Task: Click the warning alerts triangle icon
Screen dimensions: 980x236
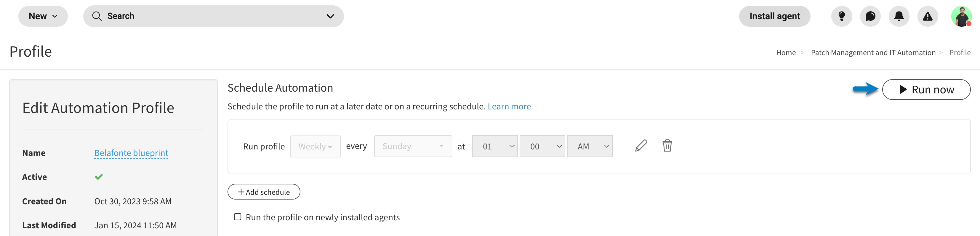Action: pyautogui.click(x=928, y=16)
